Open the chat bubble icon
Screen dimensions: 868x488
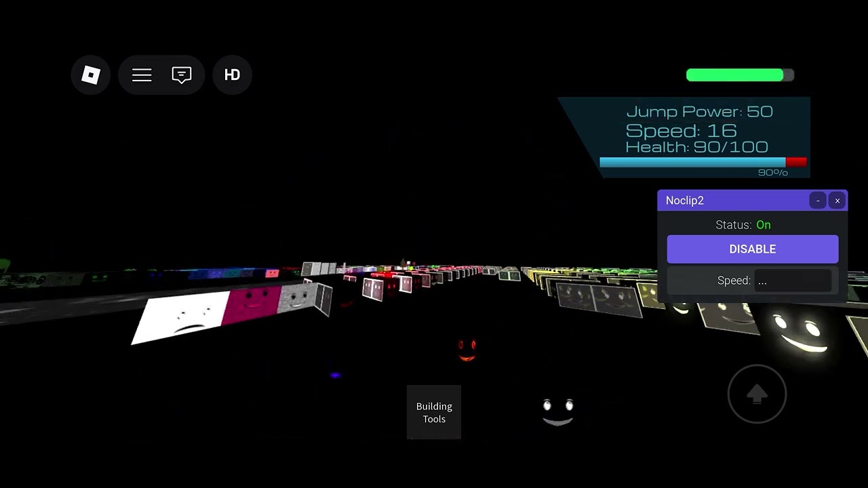point(181,75)
